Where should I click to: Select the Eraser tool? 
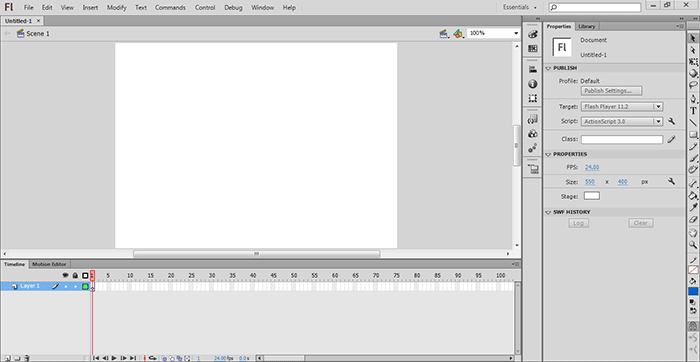[x=693, y=219]
